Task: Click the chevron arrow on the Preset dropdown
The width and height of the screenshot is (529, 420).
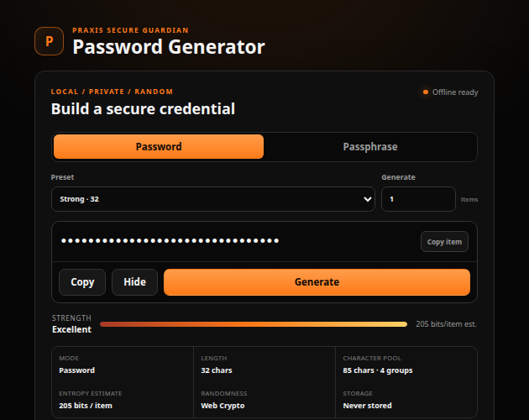Action: click(x=368, y=199)
